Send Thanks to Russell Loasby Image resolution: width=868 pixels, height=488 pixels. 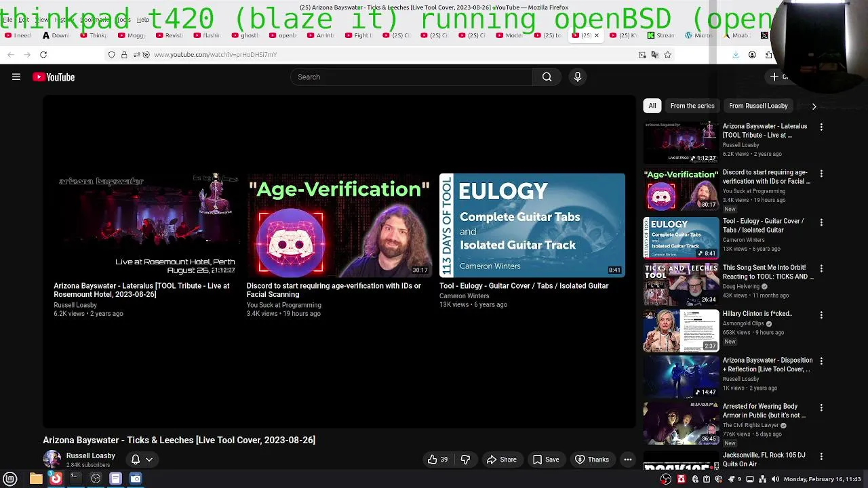click(x=592, y=460)
